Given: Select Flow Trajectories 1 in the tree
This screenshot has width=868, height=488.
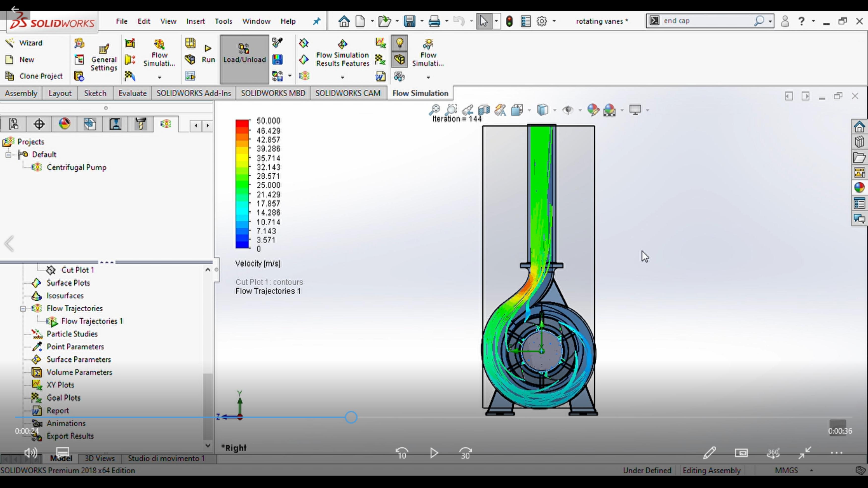Looking at the screenshot, I should coord(92,321).
